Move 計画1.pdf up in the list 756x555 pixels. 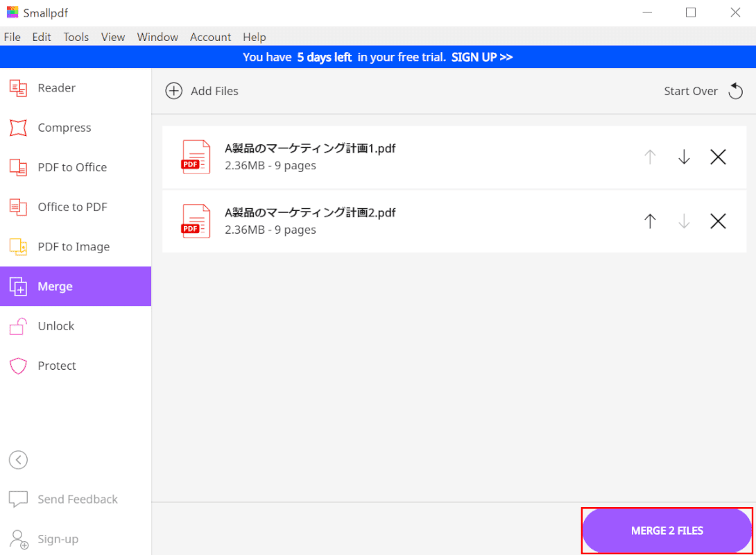pyautogui.click(x=650, y=157)
